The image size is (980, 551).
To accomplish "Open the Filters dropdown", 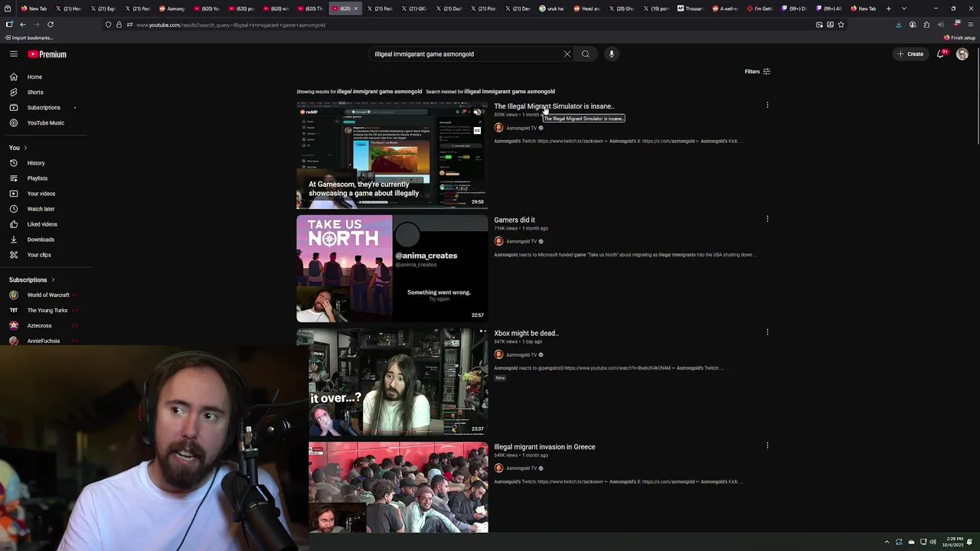I will tap(757, 72).
